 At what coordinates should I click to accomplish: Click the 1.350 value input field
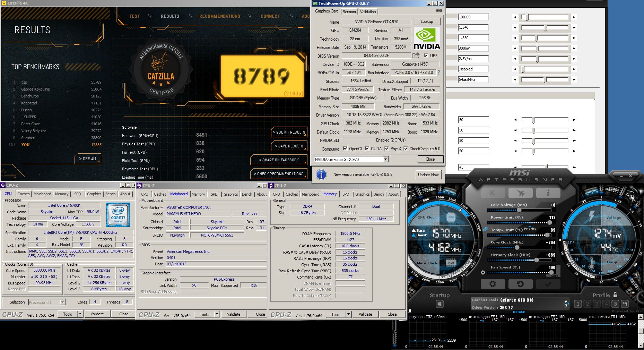473,38
